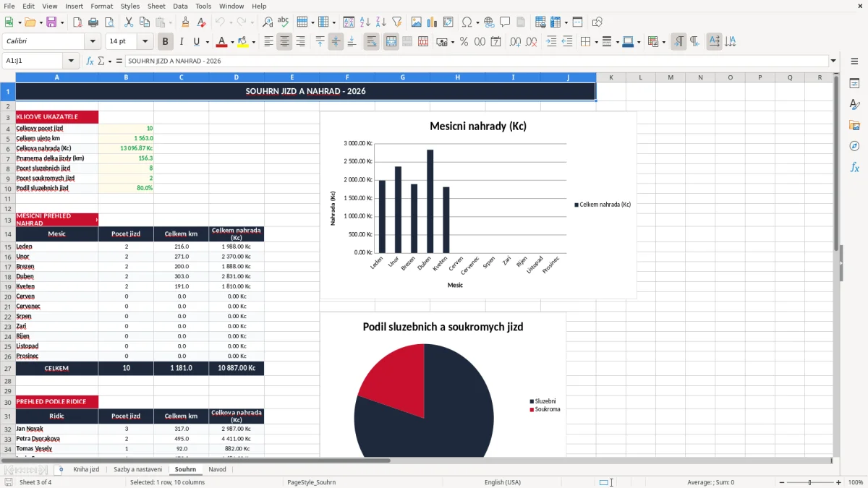868x488 pixels.
Task: Click the formula input line
Action: [x=476, y=61]
